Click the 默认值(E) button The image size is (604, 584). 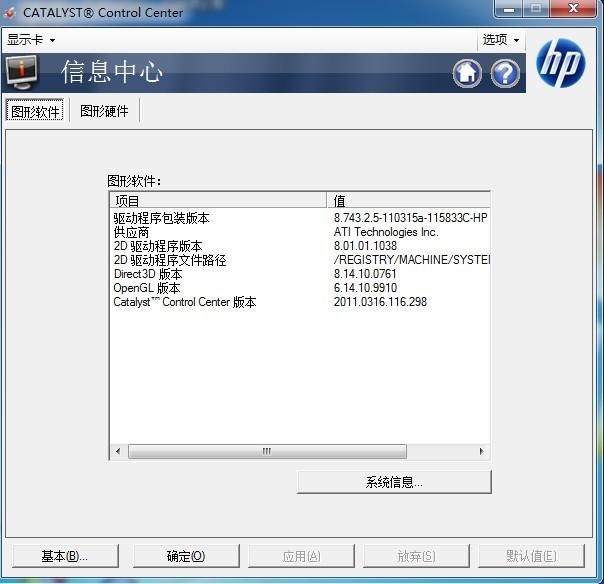click(532, 556)
